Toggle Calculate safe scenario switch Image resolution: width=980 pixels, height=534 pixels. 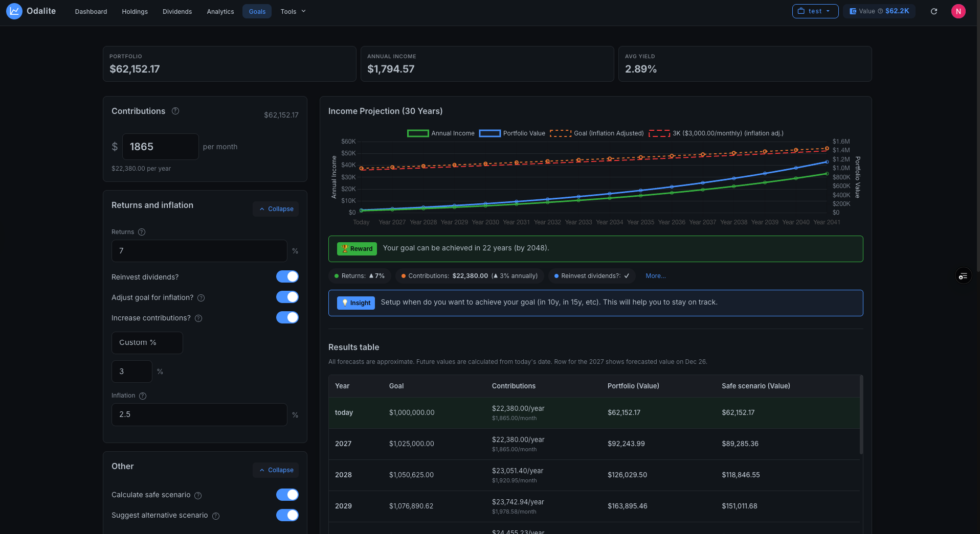pos(287,495)
